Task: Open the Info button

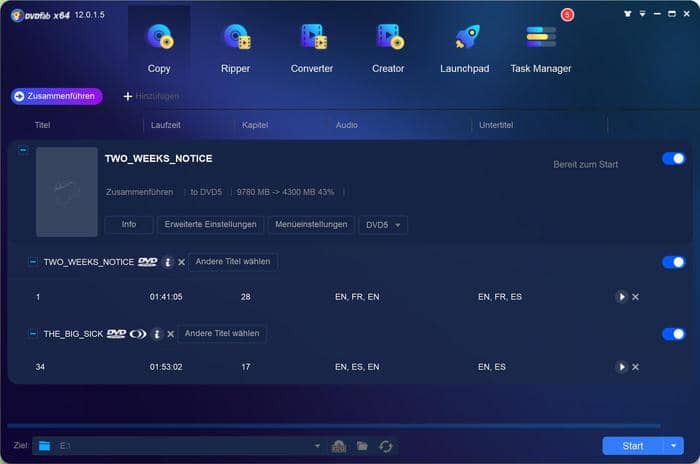Action: (x=129, y=225)
